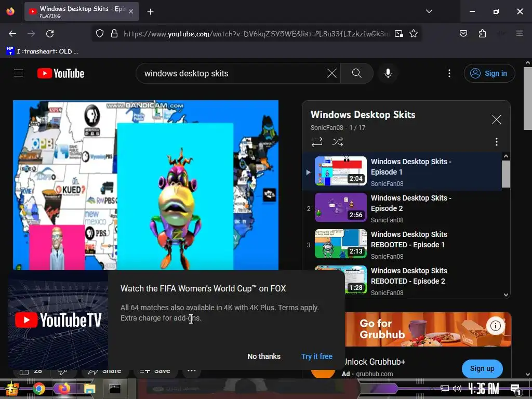532x399 pixels.
Task: Clear the search box text
Action: click(x=331, y=73)
